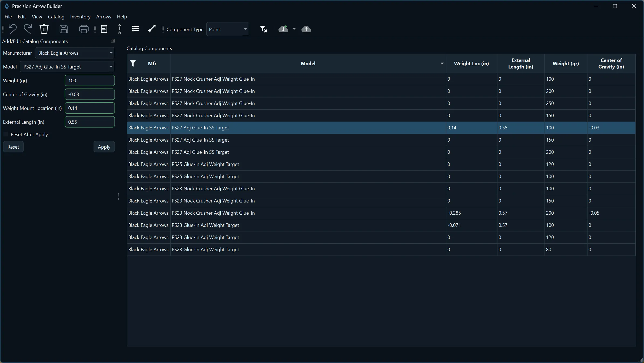Click the Apply button
Image resolution: width=644 pixels, height=363 pixels.
pyautogui.click(x=104, y=147)
